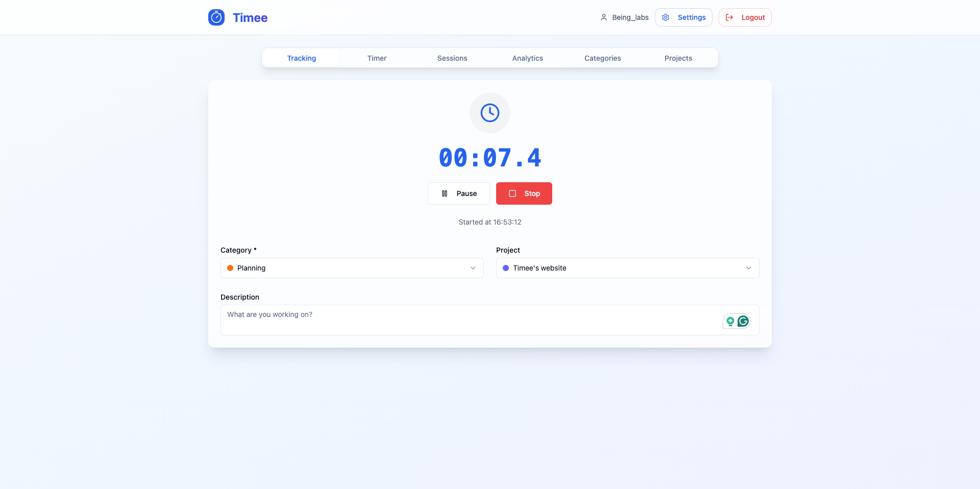Switch to the Sessions tab
This screenshot has width=980, height=489.
[x=452, y=58]
